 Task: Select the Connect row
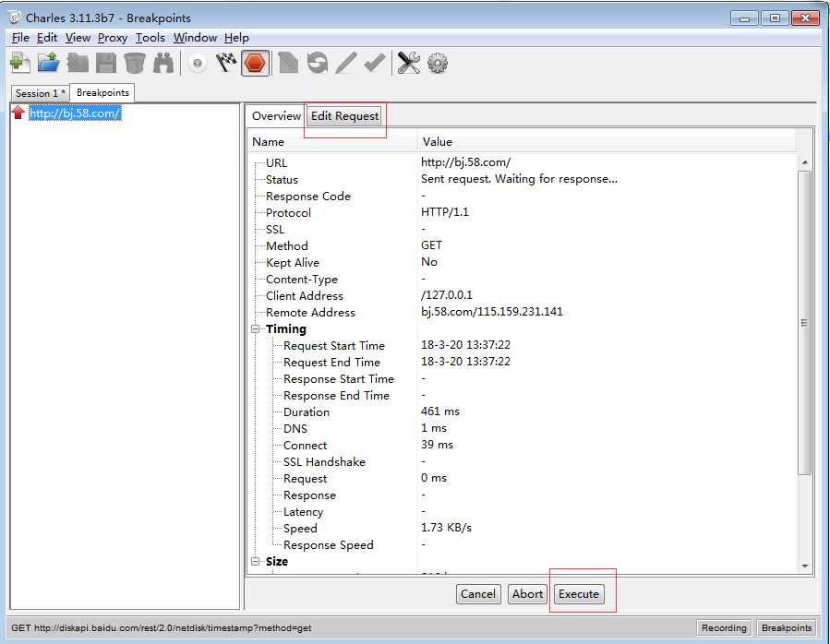523,445
